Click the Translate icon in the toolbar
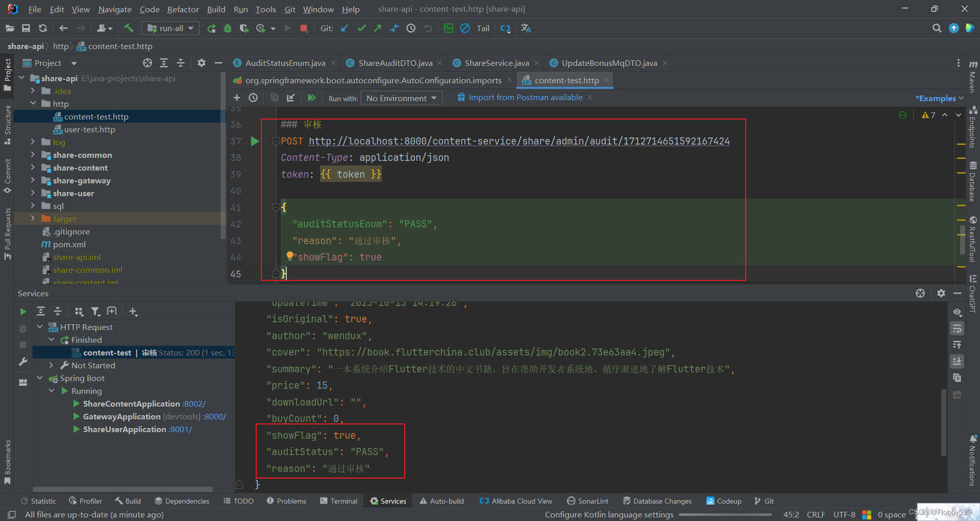 pos(526,29)
